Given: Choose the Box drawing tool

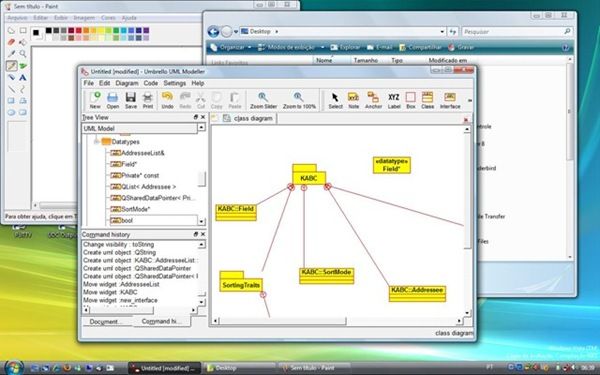Looking at the screenshot, I should [411, 100].
